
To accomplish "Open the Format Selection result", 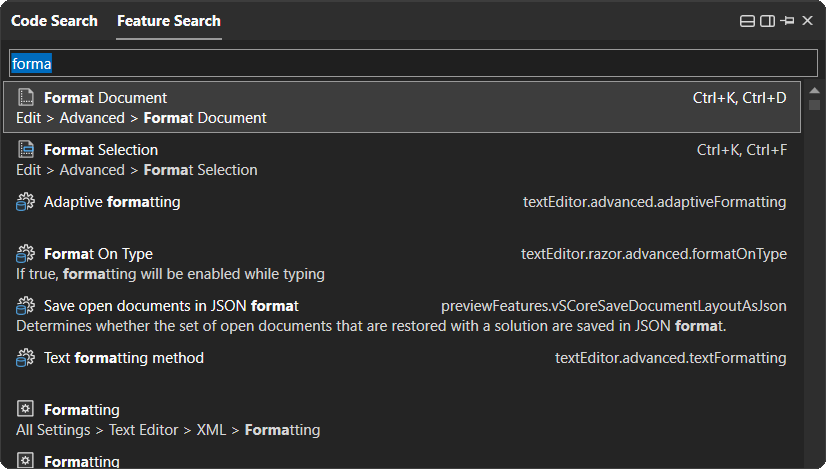I will [x=400, y=159].
